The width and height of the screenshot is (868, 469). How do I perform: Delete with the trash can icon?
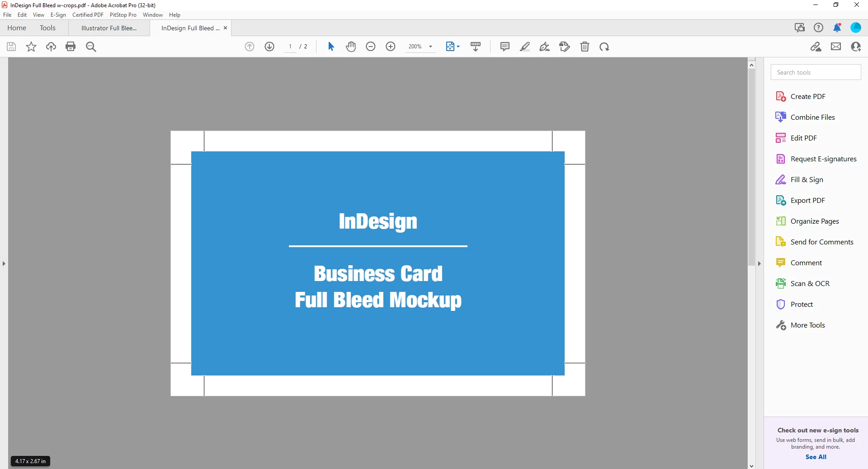click(585, 47)
